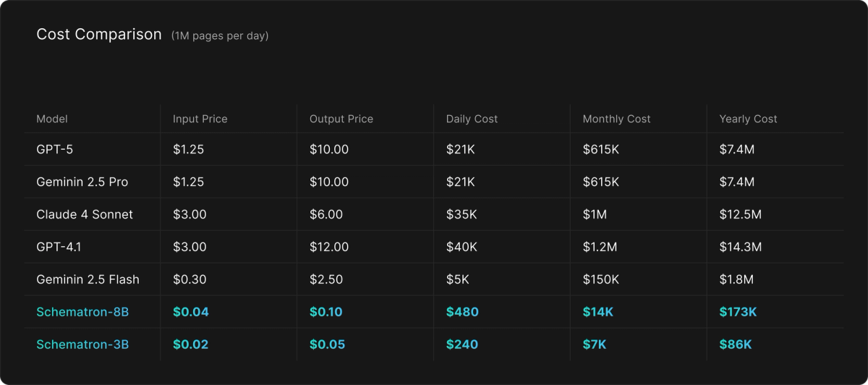Image resolution: width=868 pixels, height=385 pixels.
Task: Click the Claude 4 Sonnet model name
Action: click(85, 215)
